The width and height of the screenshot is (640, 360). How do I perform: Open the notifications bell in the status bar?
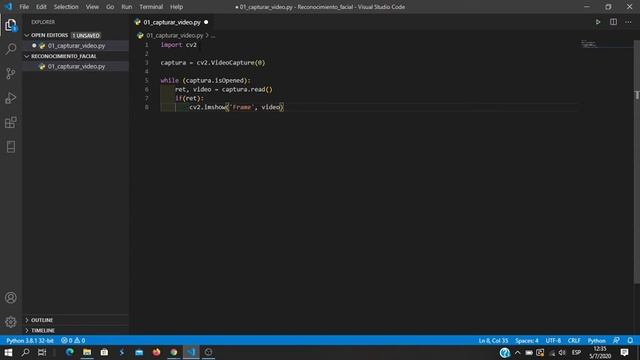[630, 340]
